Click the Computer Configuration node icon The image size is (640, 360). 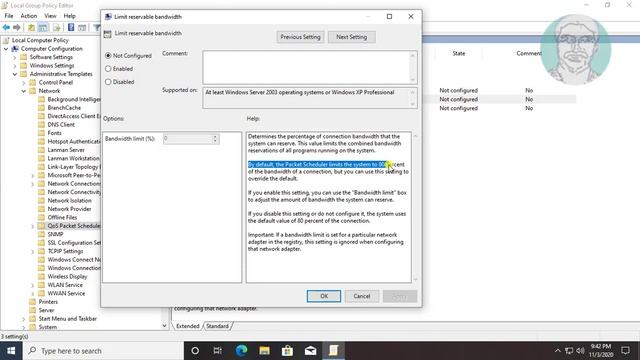(x=15, y=49)
